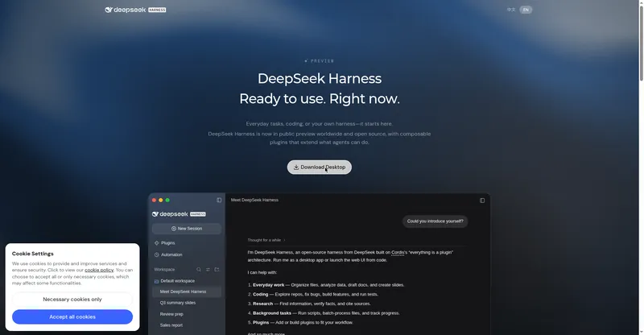This screenshot has width=644, height=335.
Task: Expand the 'Thought for a while' section
Action: [266, 240]
